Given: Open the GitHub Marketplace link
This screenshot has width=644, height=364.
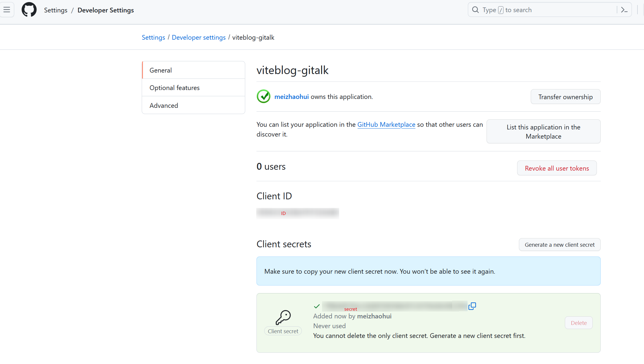Looking at the screenshot, I should click(x=386, y=124).
